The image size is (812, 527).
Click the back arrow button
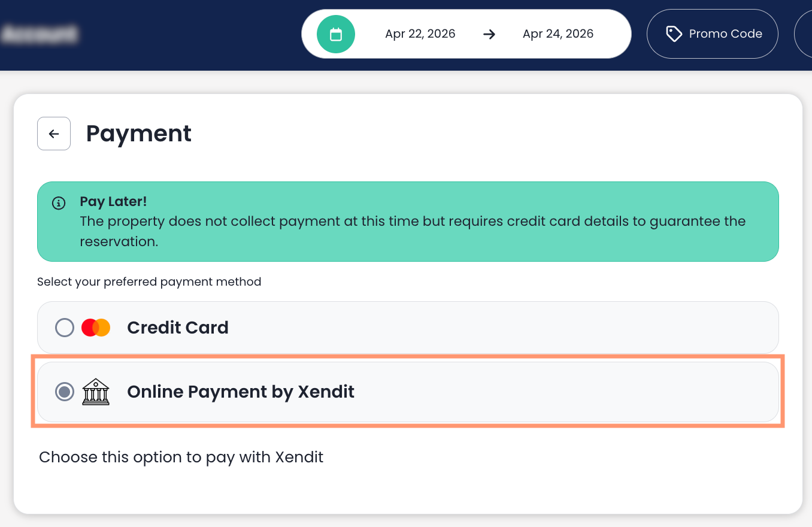click(54, 134)
